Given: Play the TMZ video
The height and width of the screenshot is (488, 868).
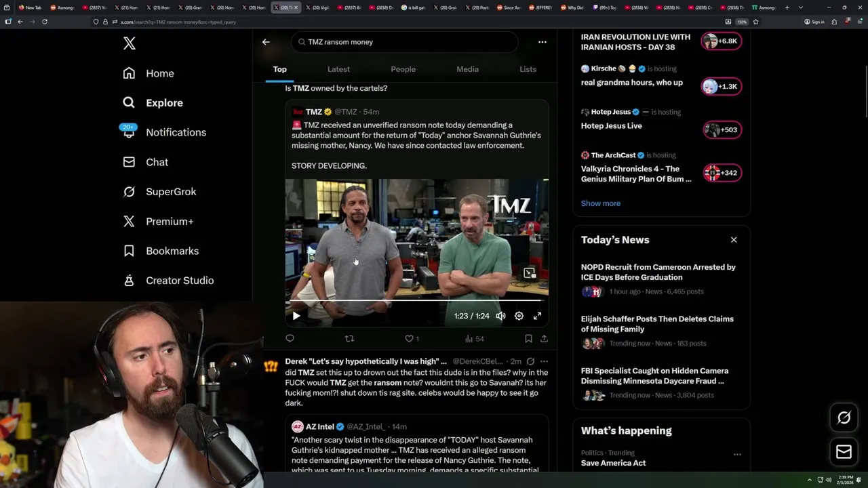Looking at the screenshot, I should coord(296,316).
